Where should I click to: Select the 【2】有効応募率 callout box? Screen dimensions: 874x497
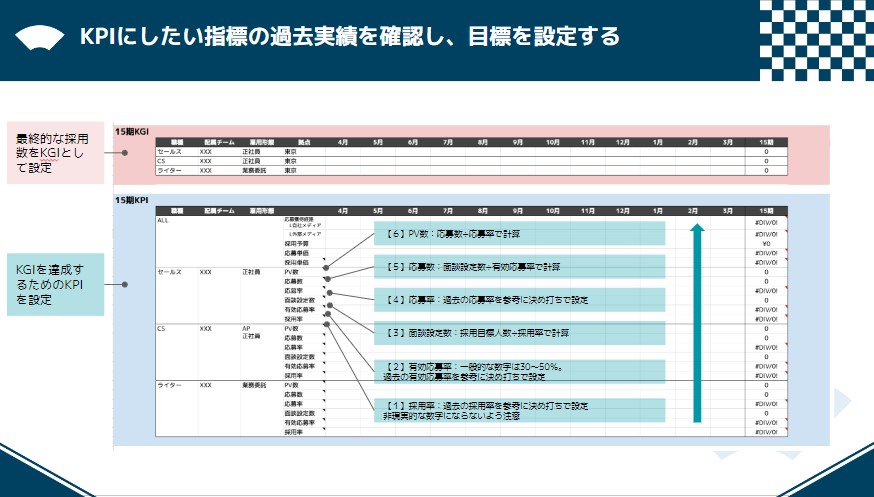coord(520,371)
